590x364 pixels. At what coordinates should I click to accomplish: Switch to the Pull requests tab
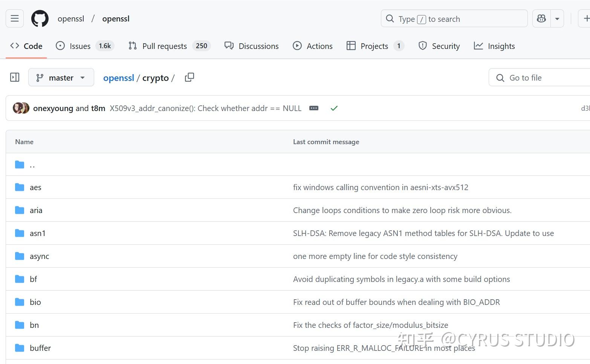164,46
